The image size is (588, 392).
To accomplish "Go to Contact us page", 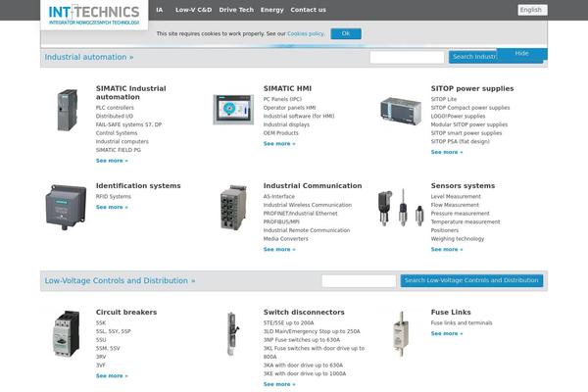I will (x=309, y=10).
